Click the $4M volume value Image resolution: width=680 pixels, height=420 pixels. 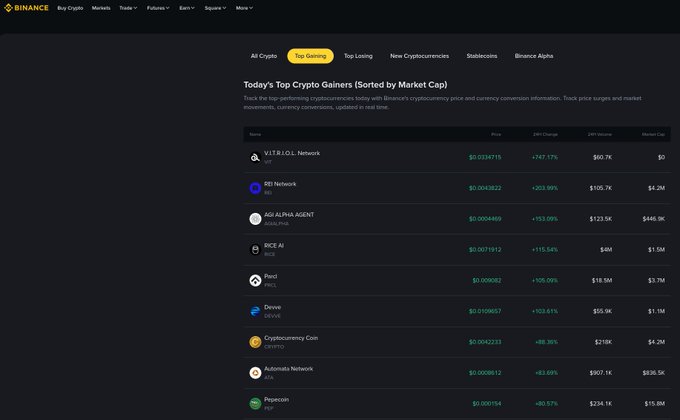pos(606,249)
